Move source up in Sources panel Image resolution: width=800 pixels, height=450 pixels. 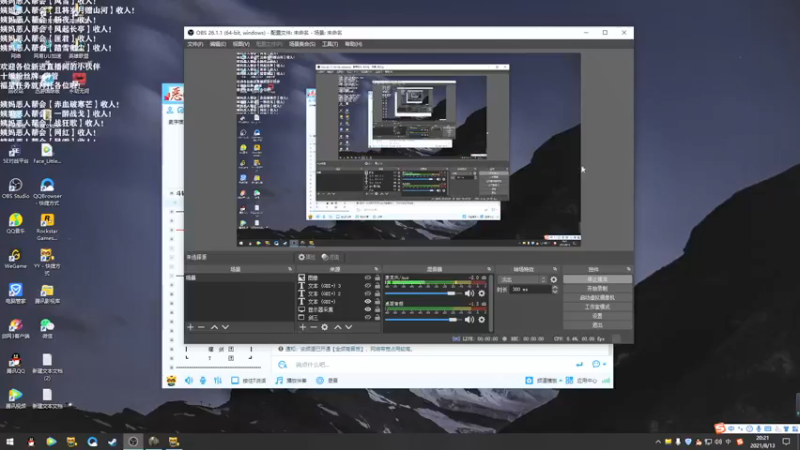pyautogui.click(x=337, y=327)
